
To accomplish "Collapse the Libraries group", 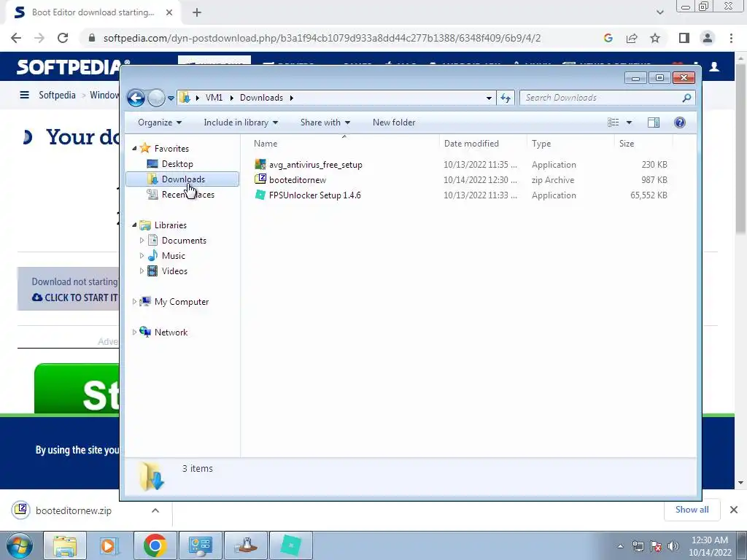I will 134,225.
